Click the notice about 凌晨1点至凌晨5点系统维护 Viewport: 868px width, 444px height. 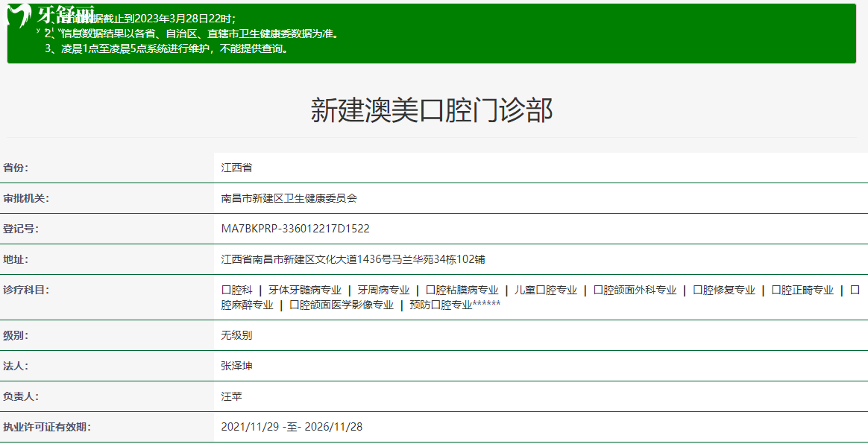point(166,48)
